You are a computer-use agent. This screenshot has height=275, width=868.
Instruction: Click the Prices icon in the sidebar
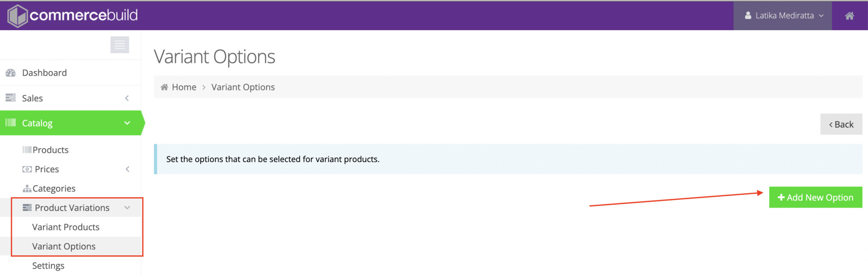pos(27,169)
